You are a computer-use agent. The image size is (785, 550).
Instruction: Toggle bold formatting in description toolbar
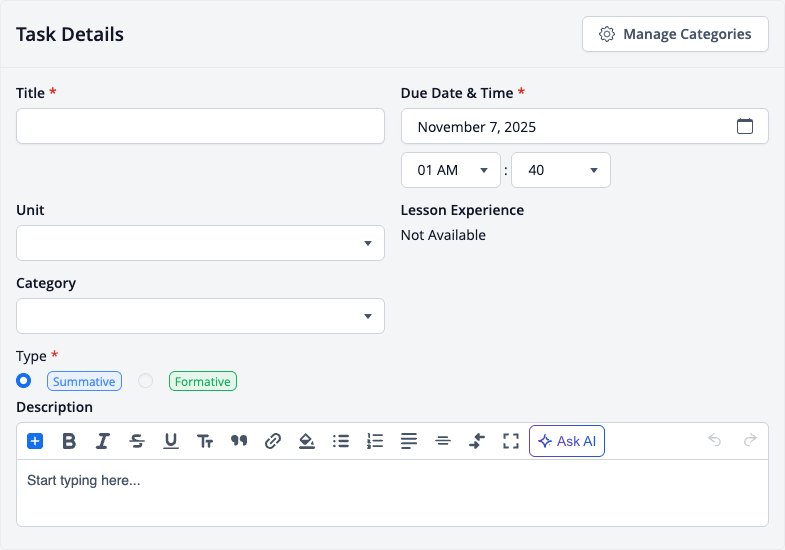point(69,441)
